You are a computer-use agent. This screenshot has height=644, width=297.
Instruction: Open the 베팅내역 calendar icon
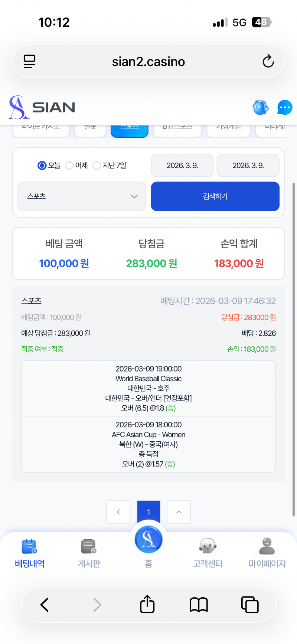coord(29,546)
